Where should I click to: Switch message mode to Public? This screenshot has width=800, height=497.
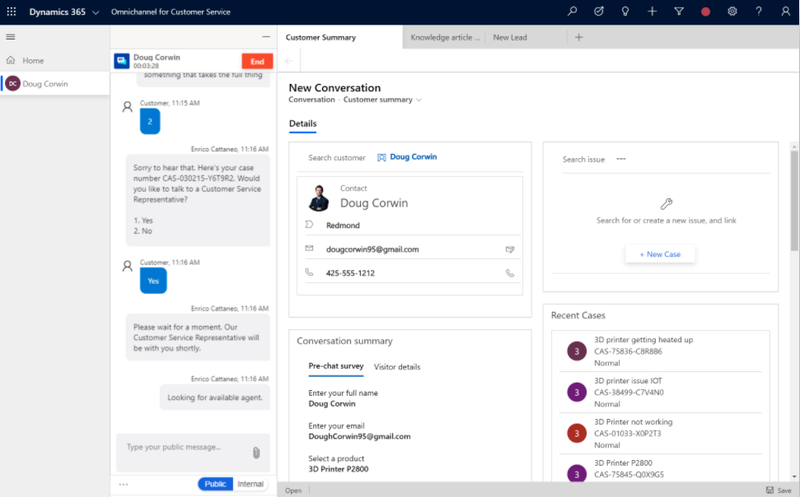[215, 484]
